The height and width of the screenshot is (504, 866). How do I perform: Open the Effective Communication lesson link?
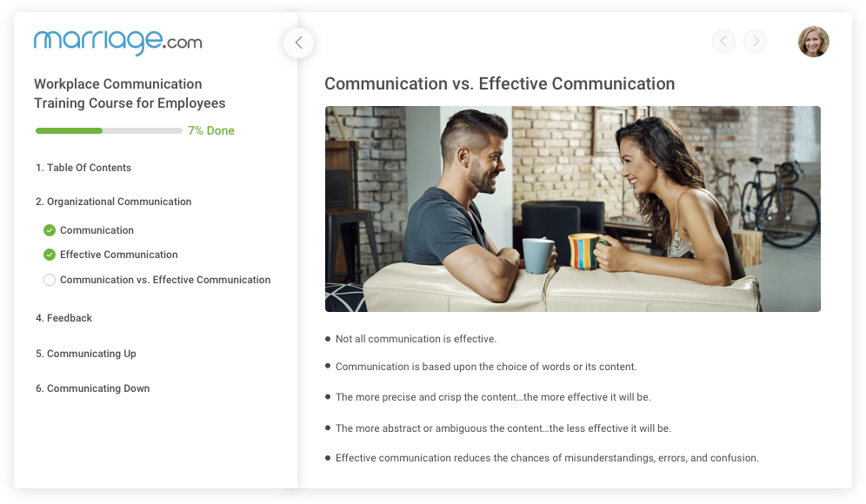tap(118, 255)
